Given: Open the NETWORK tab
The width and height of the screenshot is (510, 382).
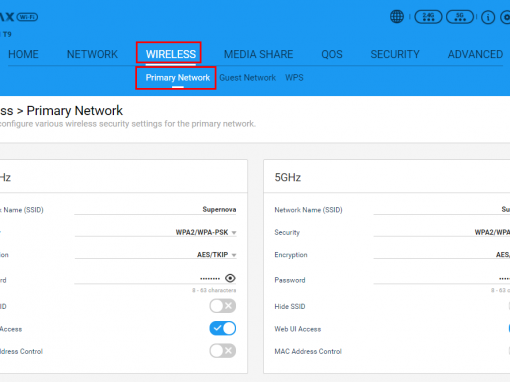Looking at the screenshot, I should click(92, 54).
